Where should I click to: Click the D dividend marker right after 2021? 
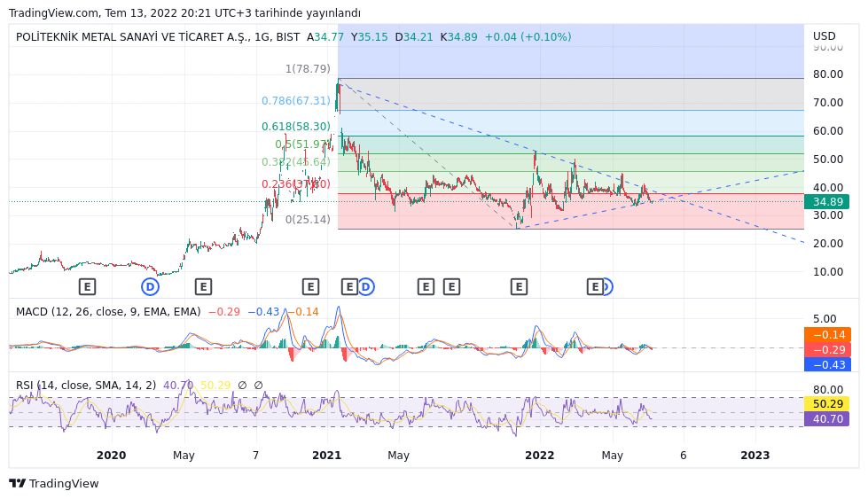point(366,286)
